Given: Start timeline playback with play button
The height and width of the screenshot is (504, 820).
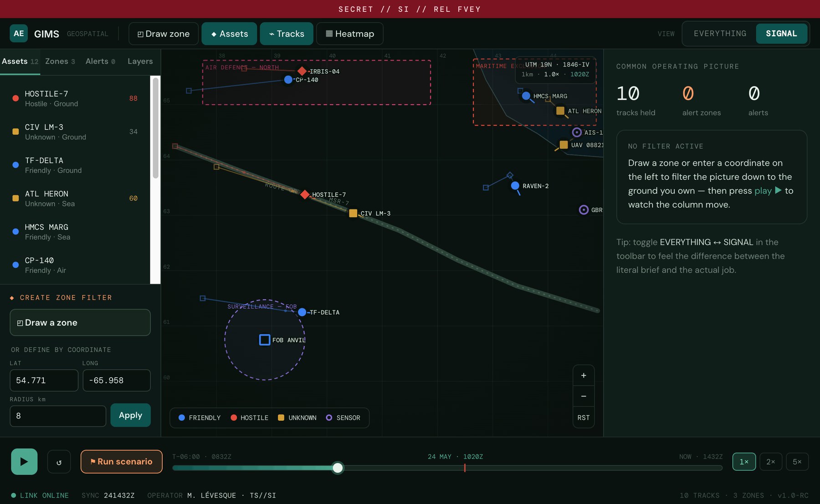Looking at the screenshot, I should pos(24,462).
